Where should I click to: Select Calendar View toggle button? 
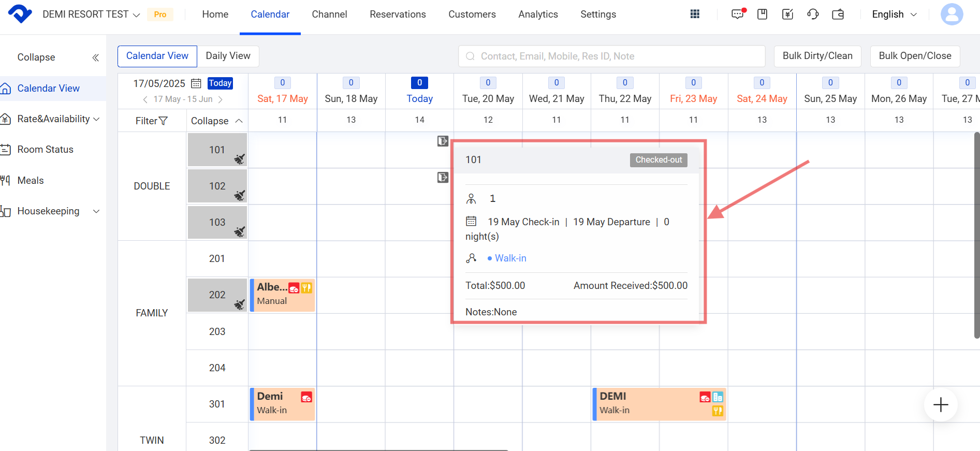pyautogui.click(x=157, y=56)
